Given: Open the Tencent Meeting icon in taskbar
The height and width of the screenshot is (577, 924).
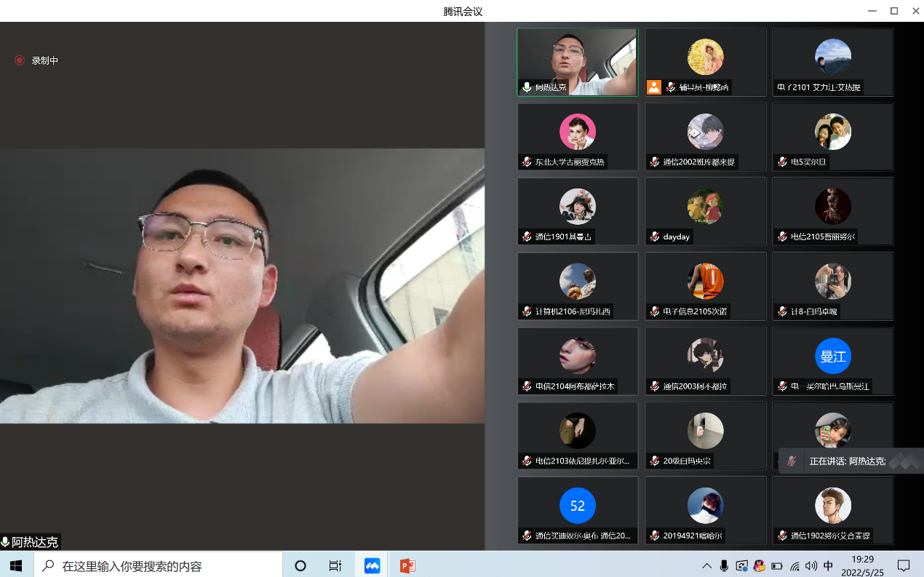Looking at the screenshot, I should point(373,565).
